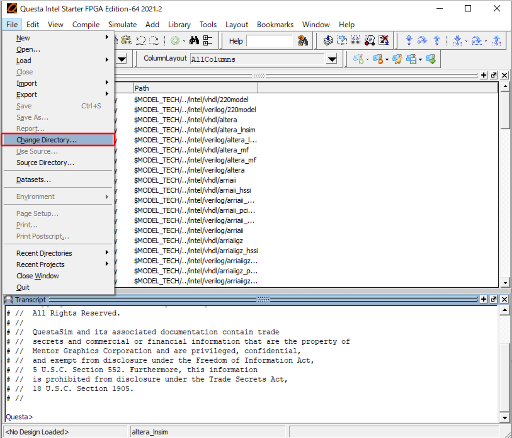Click the blue curved Step Over arrow icon
512x438 pixels.
coord(422,40)
